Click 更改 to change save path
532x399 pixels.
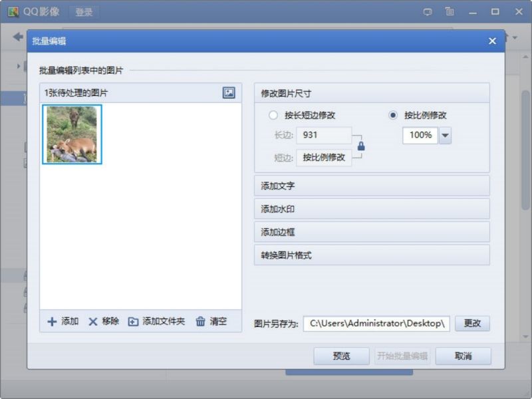[472, 323]
